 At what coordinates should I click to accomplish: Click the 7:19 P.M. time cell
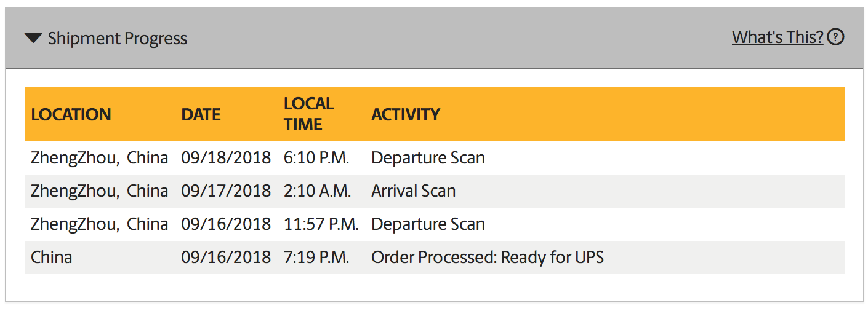click(316, 257)
